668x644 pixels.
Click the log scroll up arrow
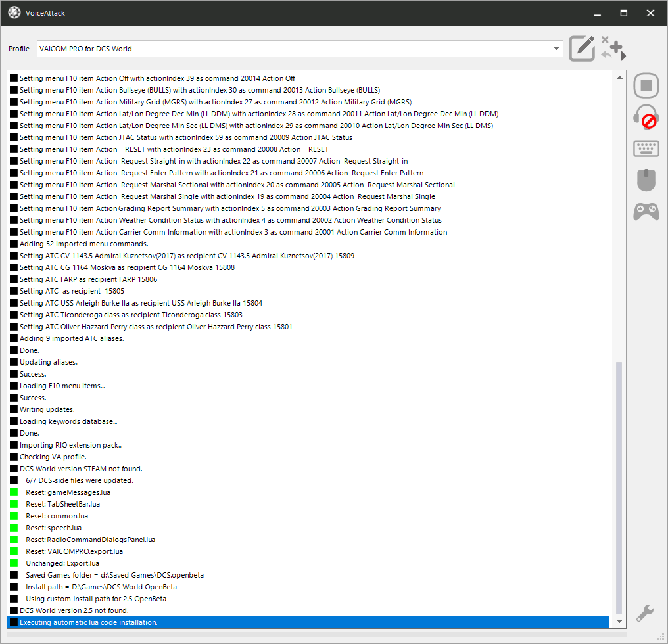(619, 78)
